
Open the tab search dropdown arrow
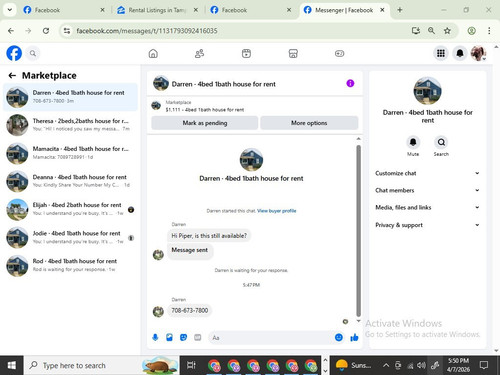tap(10, 10)
